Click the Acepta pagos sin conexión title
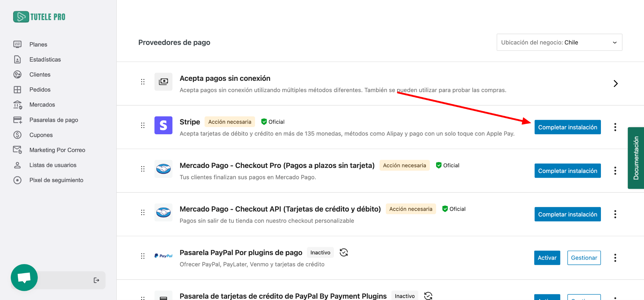 point(225,78)
